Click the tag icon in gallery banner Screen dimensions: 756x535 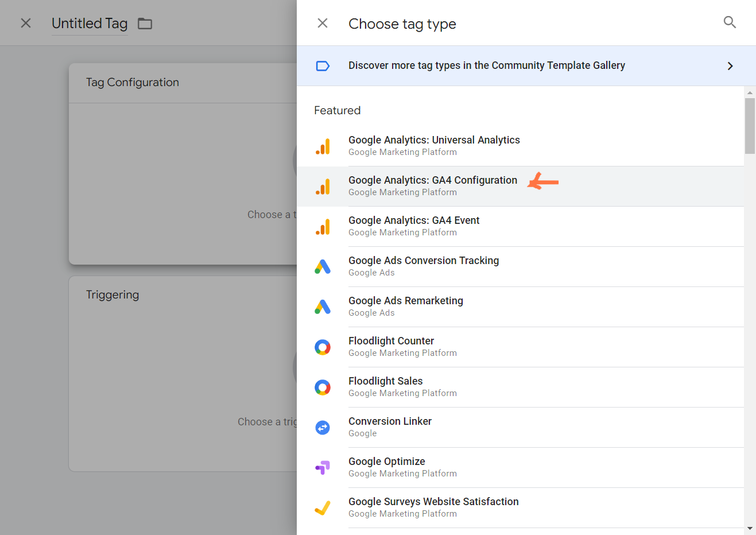pyautogui.click(x=323, y=66)
